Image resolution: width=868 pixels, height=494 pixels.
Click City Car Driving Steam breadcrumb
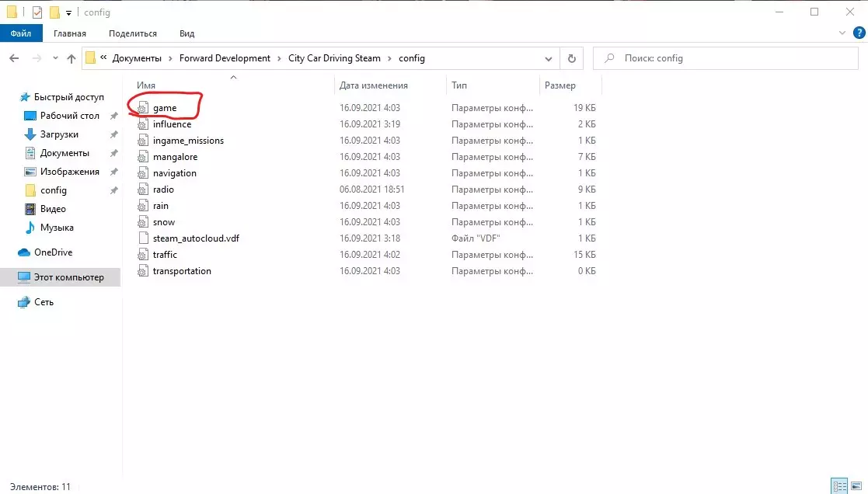(334, 58)
